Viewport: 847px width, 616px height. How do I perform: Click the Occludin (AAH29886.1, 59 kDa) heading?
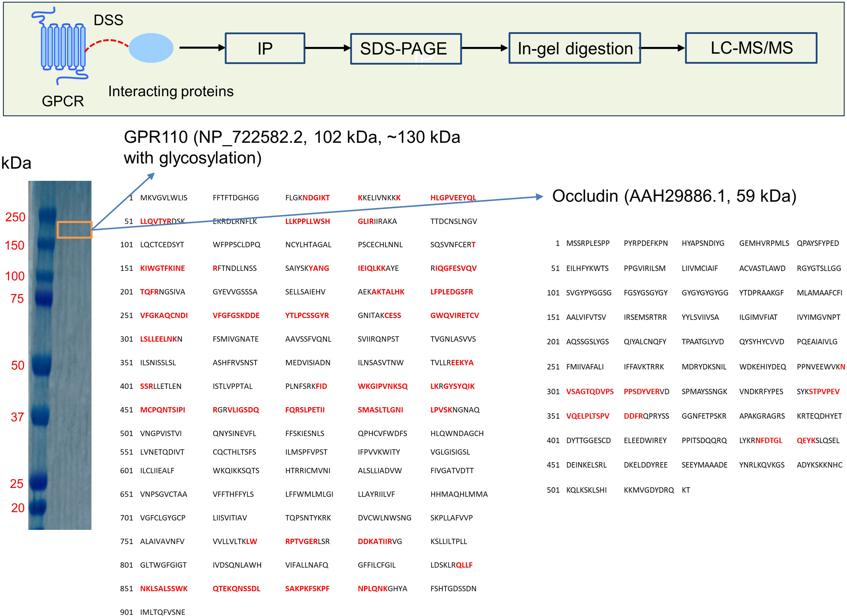tap(674, 196)
